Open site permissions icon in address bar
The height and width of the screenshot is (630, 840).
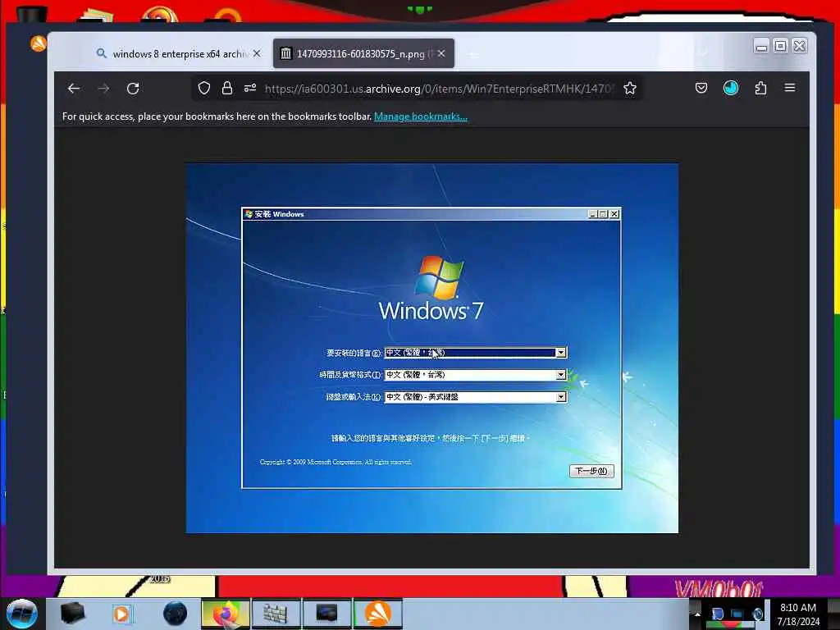[250, 88]
